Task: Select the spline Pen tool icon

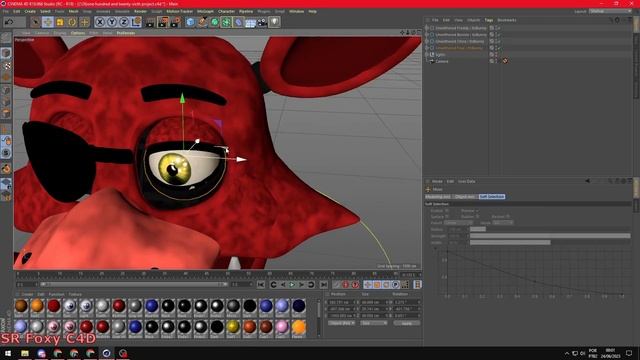Action: 202,22
